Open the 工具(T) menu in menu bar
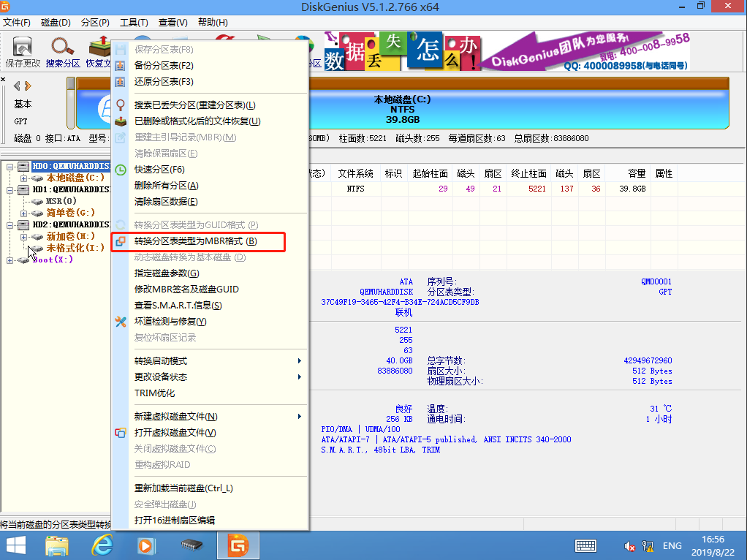This screenshot has width=747, height=560. 134,23
